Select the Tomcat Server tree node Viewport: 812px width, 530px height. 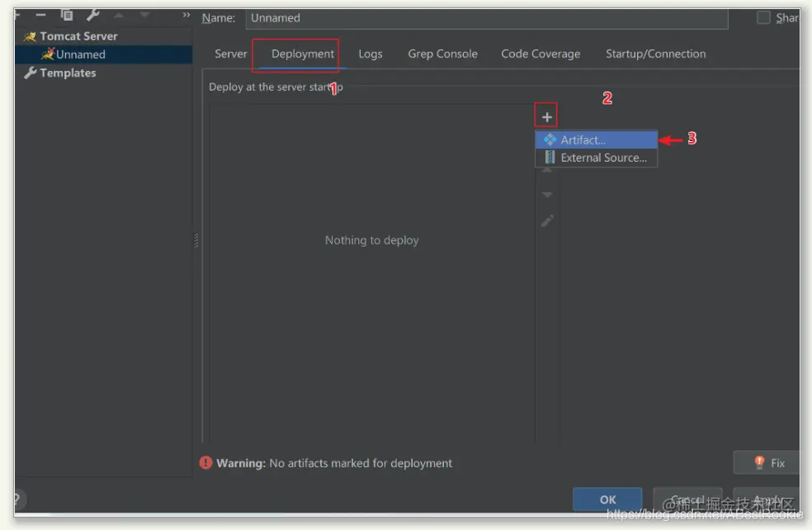pos(78,36)
